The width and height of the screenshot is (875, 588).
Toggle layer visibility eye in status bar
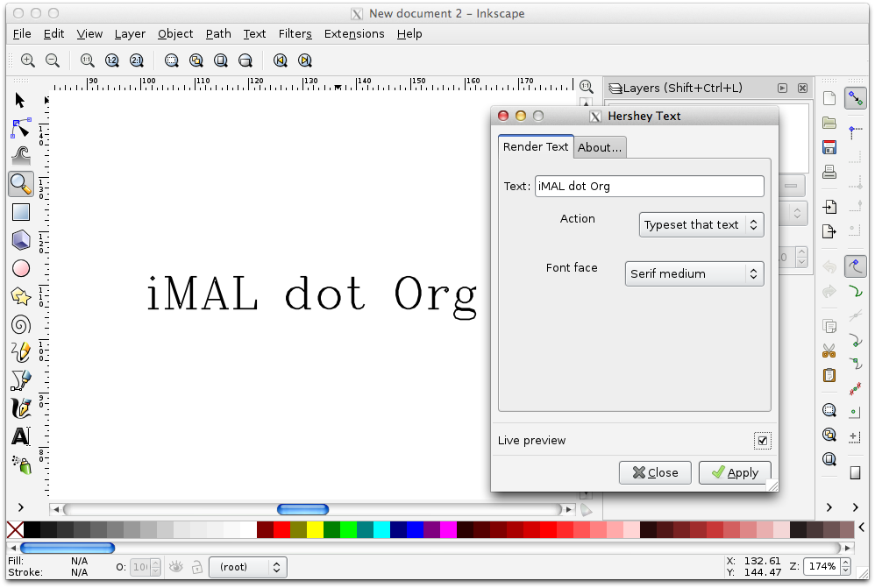tap(175, 567)
